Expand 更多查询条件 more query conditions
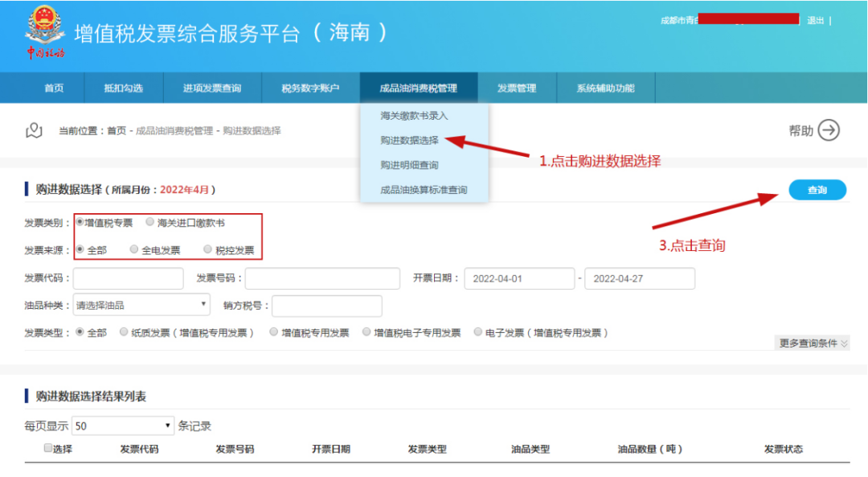This screenshot has height=477, width=868. (813, 343)
